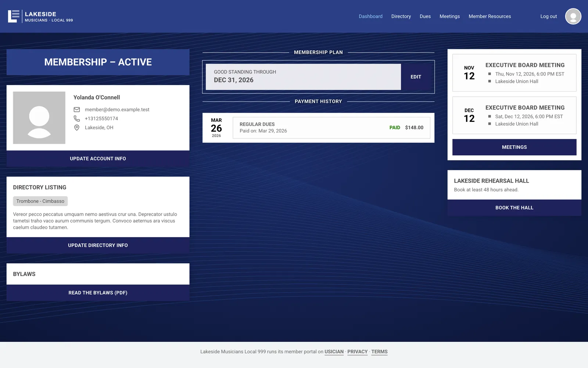Click the name Yolanda O'Connell
Viewport: 588px width, 368px height.
pos(97,98)
